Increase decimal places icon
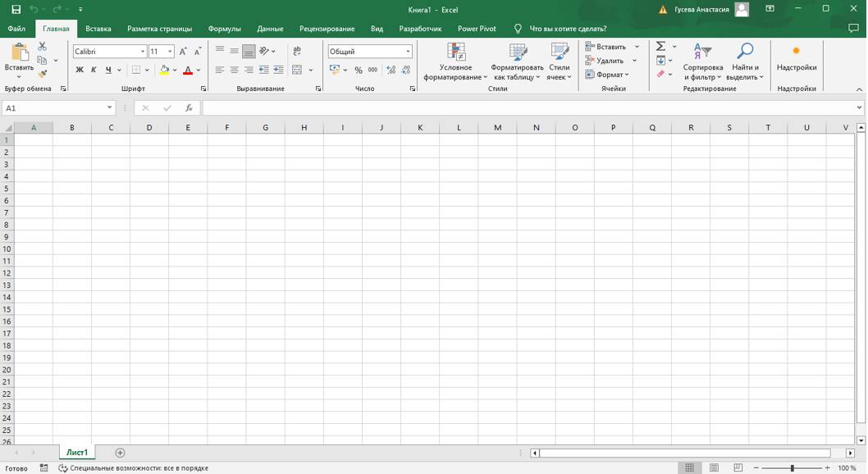 pyautogui.click(x=391, y=70)
